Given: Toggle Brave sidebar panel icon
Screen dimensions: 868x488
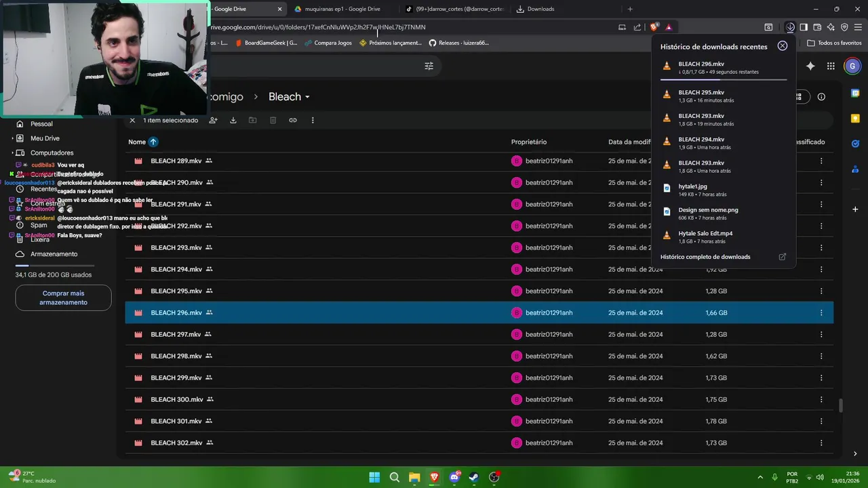Looking at the screenshot, I should click(804, 27).
